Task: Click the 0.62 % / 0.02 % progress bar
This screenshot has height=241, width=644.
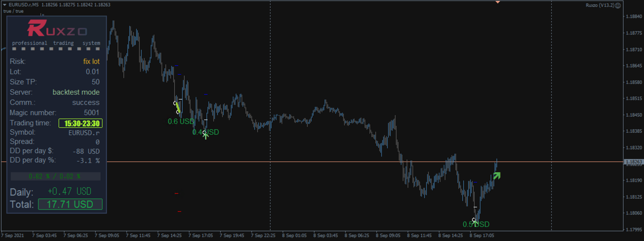Action: tap(55, 176)
